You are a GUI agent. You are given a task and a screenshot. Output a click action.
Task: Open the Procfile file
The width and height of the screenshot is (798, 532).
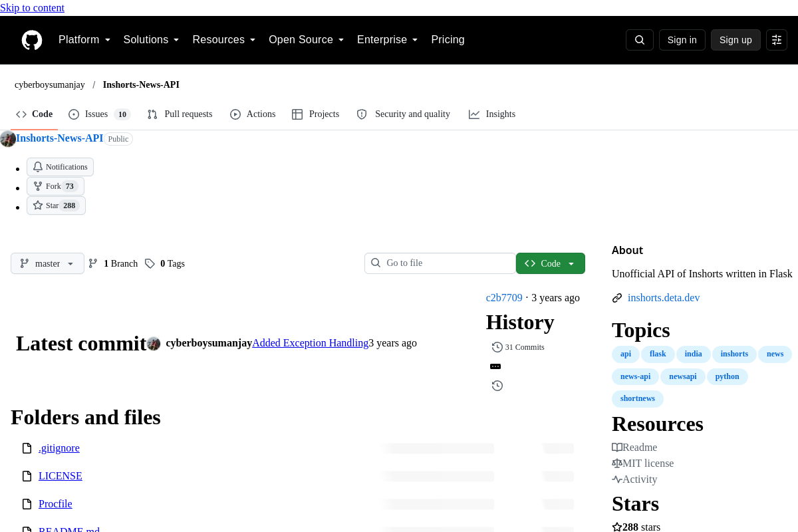point(55,504)
